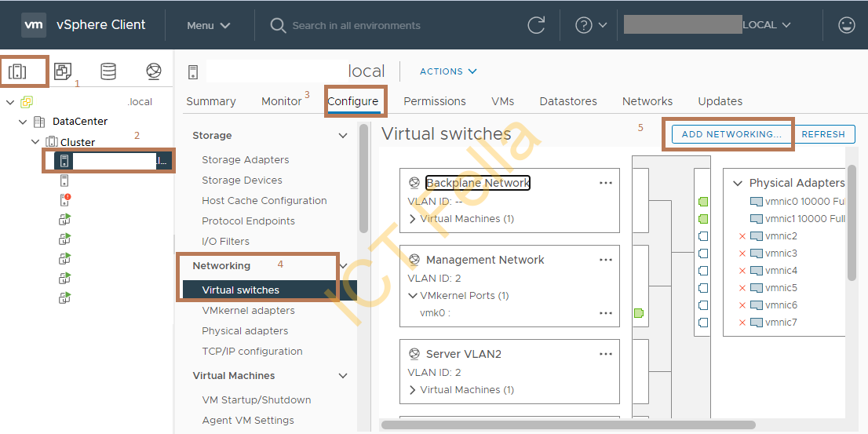
Task: Open Physical adapters settings
Action: [x=245, y=331]
